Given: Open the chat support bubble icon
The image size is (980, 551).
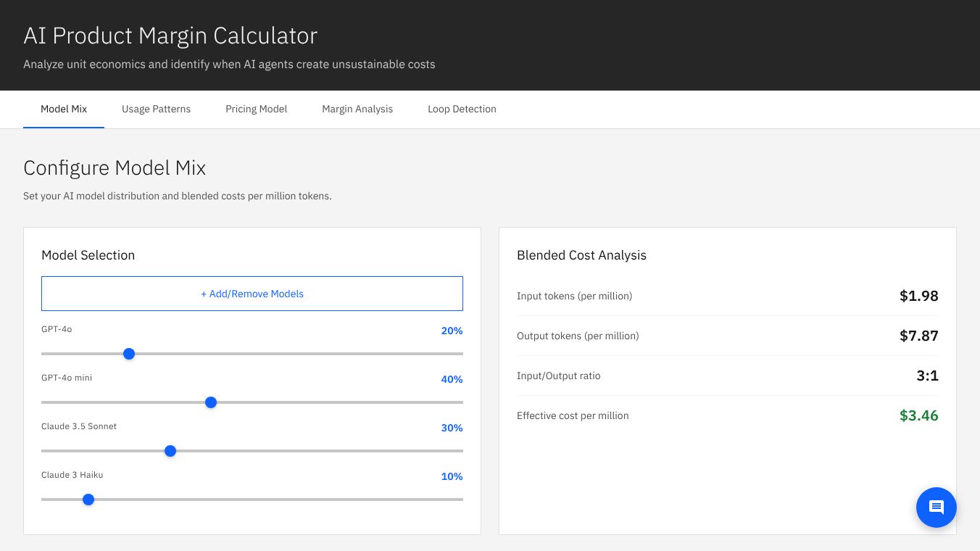Looking at the screenshot, I should pos(936,507).
